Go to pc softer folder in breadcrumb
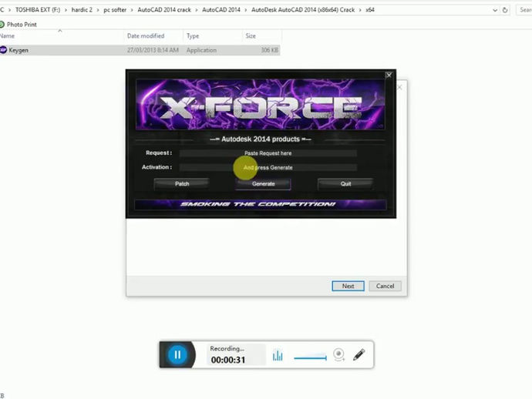Screen dimensions: 532x399 115,10
